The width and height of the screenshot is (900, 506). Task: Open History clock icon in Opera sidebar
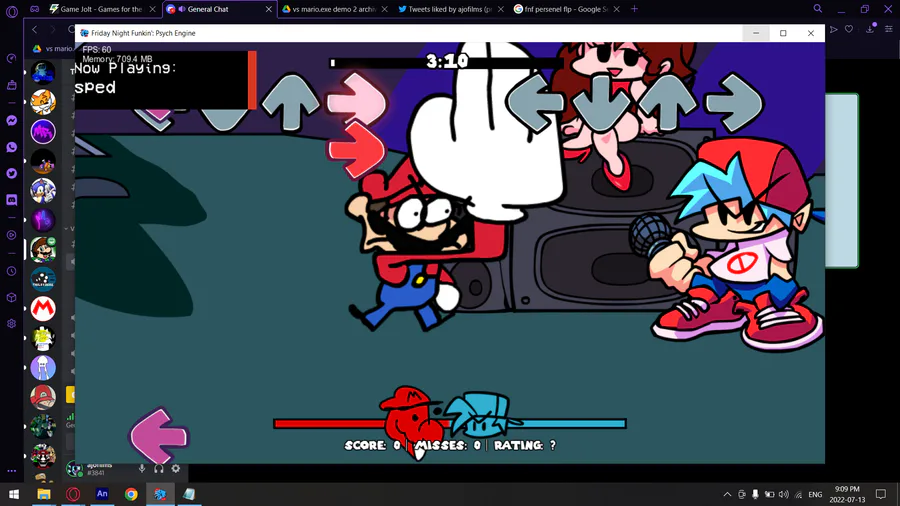pyautogui.click(x=11, y=271)
